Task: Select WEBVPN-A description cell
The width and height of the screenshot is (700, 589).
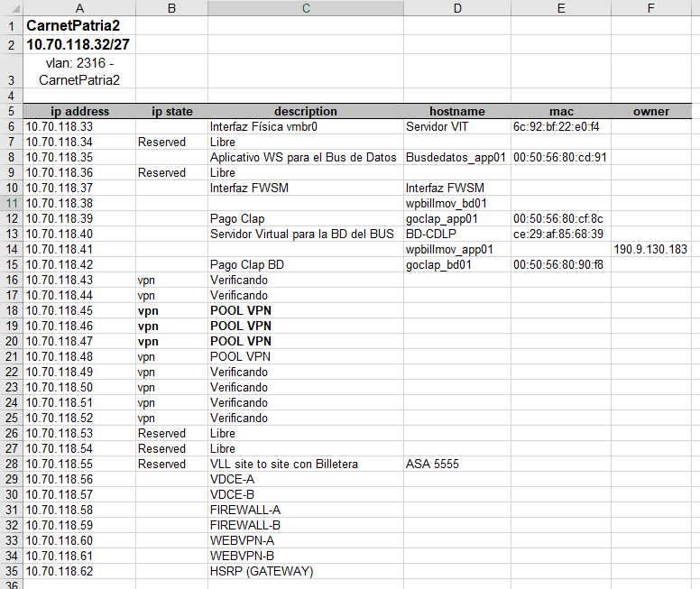Action: point(306,541)
